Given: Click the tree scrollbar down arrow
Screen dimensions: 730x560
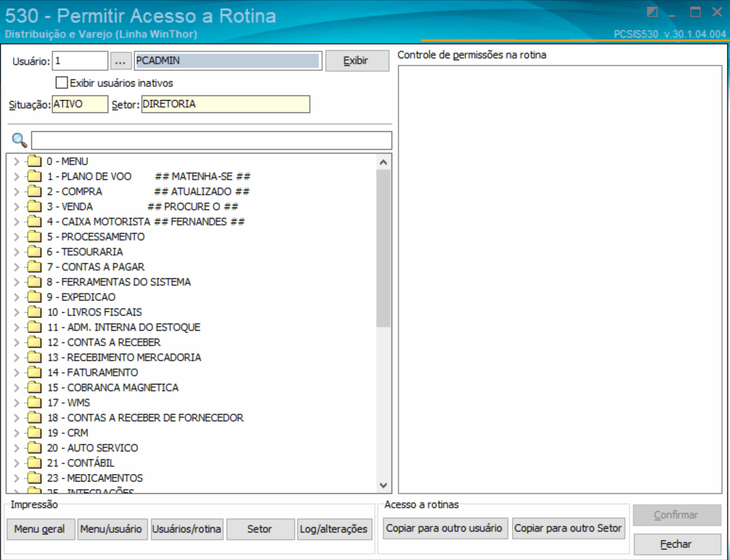Looking at the screenshot, I should click(x=384, y=485).
